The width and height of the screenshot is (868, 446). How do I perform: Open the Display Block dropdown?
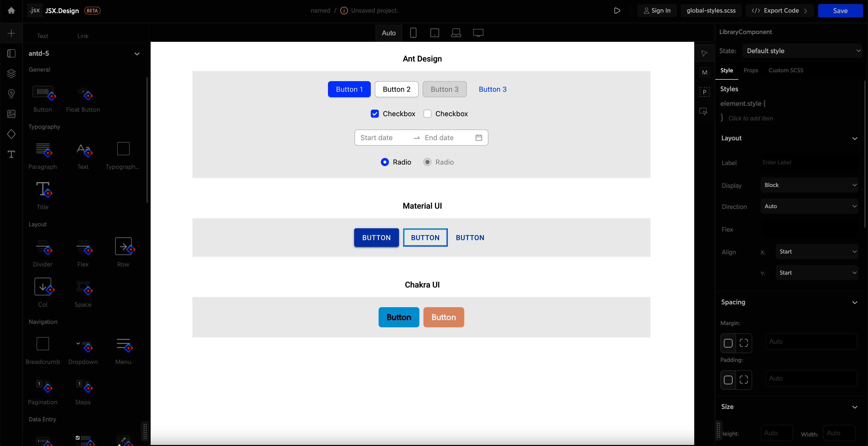(809, 185)
